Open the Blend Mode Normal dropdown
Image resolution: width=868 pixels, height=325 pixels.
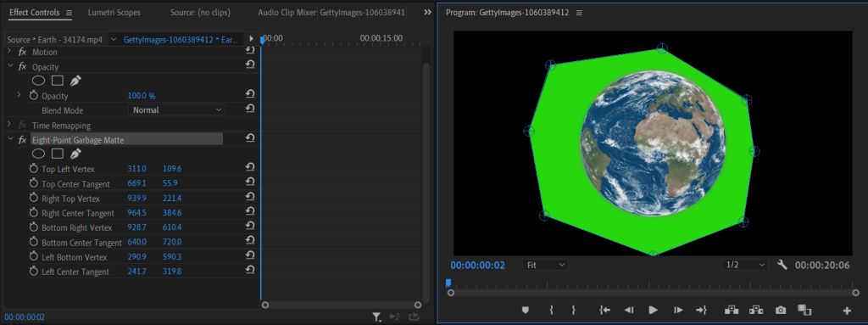pyautogui.click(x=176, y=109)
